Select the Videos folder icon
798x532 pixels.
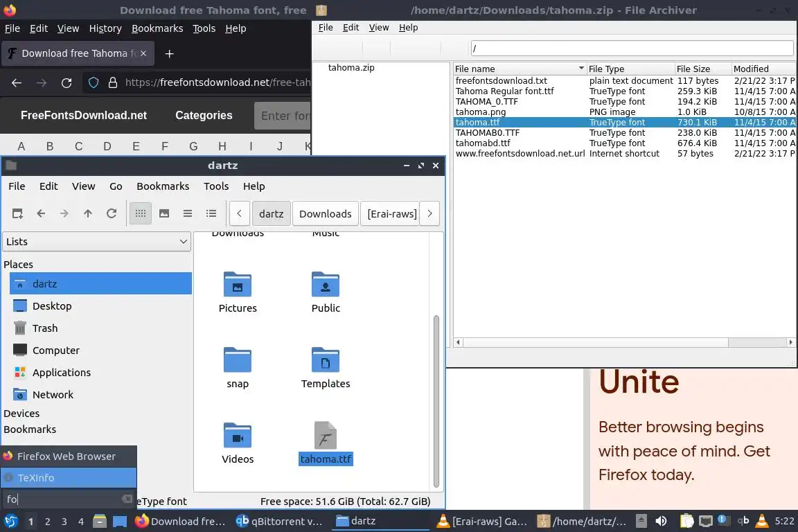point(238,436)
